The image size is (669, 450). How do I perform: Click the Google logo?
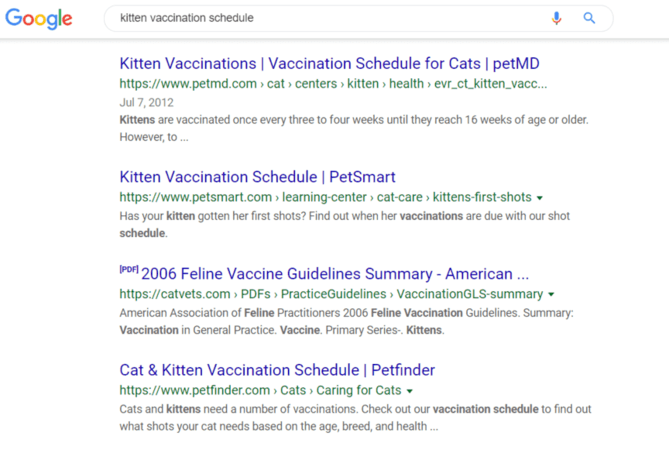coord(39,18)
